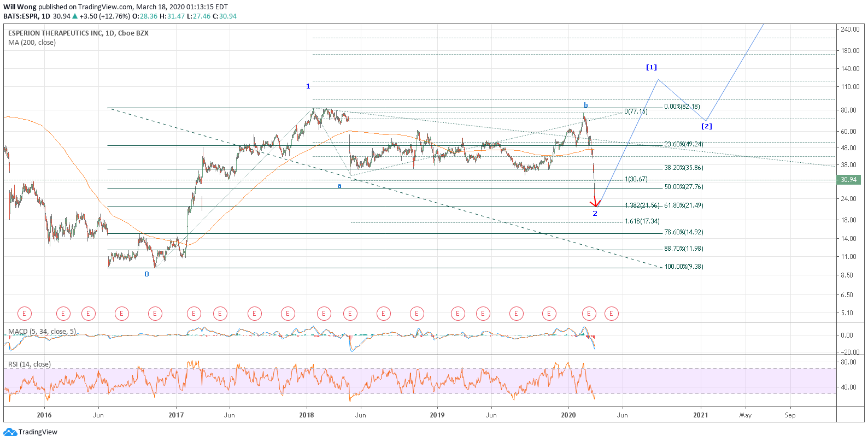Click the ESPERION THERAPEUTICS INC chart title
The image size is (868, 442).
point(78,33)
